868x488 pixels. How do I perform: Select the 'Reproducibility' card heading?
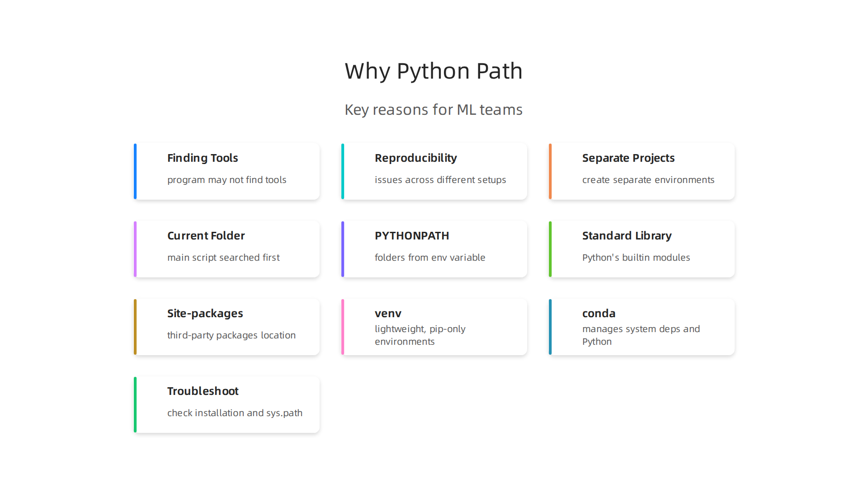click(415, 158)
